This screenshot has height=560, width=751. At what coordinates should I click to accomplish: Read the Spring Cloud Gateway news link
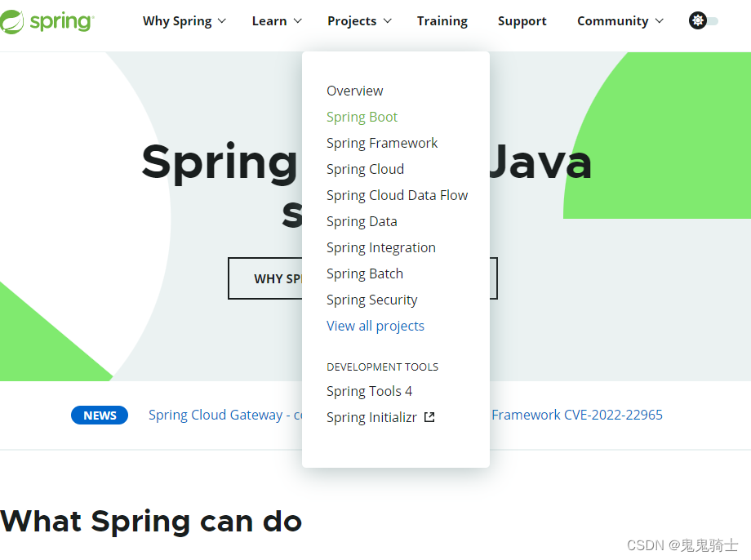(x=225, y=415)
